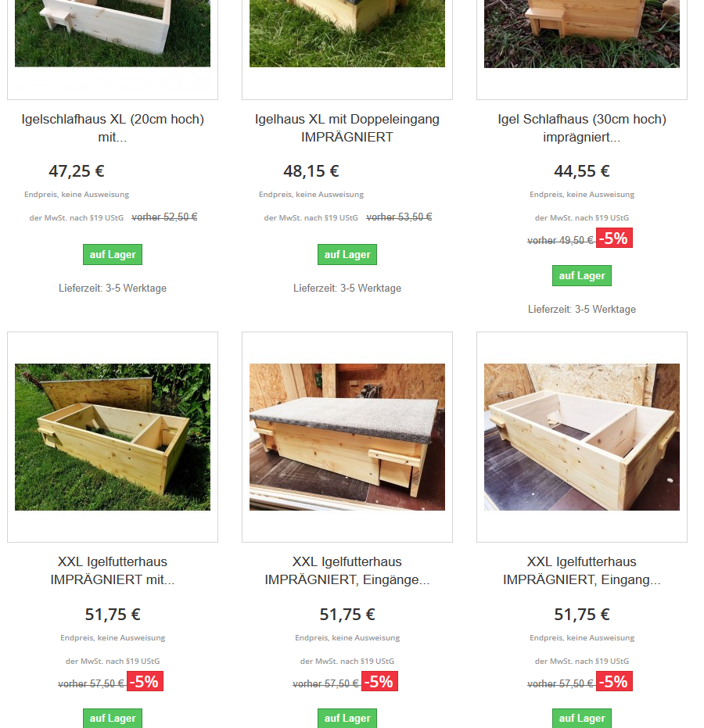Click the -5% badge next to vorher 49,50 €
704x728 pixels.
(x=614, y=238)
